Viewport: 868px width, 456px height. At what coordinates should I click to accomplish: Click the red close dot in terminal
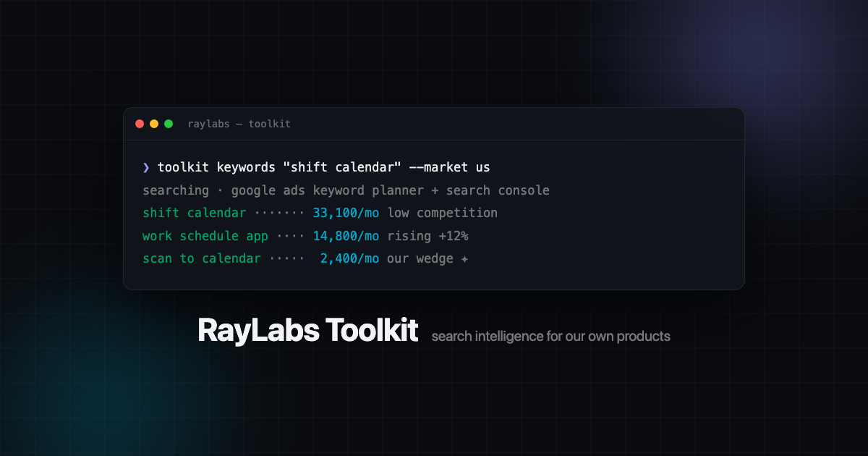tap(140, 124)
